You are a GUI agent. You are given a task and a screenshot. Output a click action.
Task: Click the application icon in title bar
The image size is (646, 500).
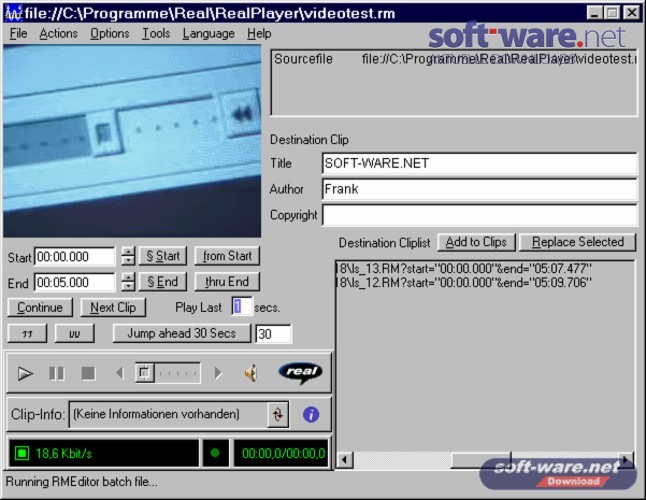pyautogui.click(x=13, y=14)
